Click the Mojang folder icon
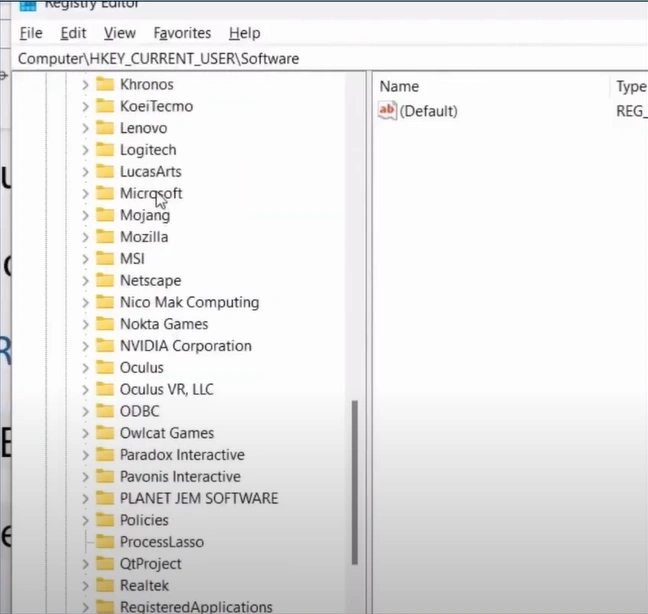 pos(105,214)
